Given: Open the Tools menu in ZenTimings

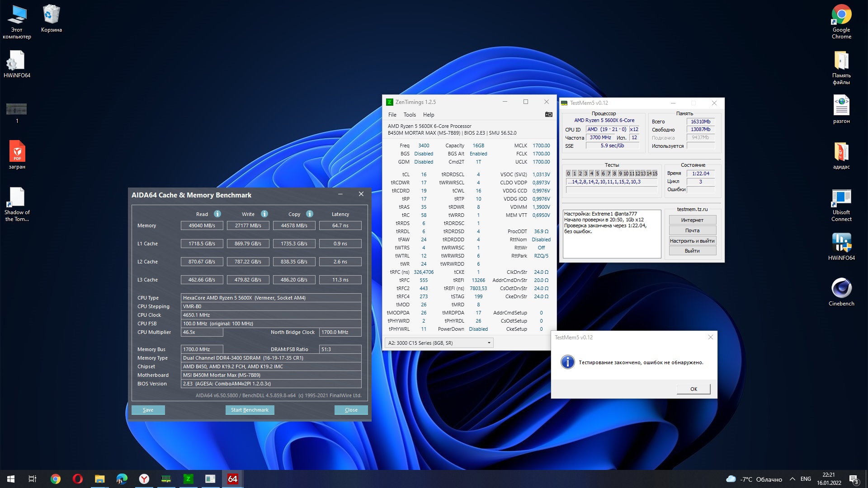Looking at the screenshot, I should (409, 115).
